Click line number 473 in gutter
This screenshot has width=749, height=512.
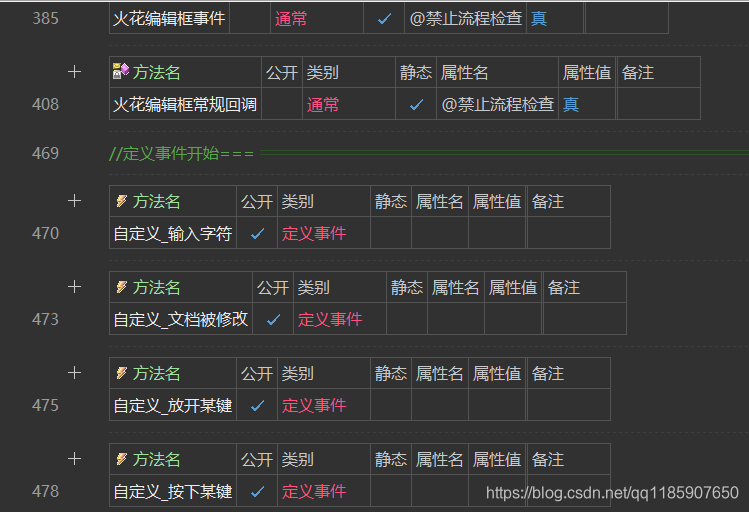[x=45, y=320]
